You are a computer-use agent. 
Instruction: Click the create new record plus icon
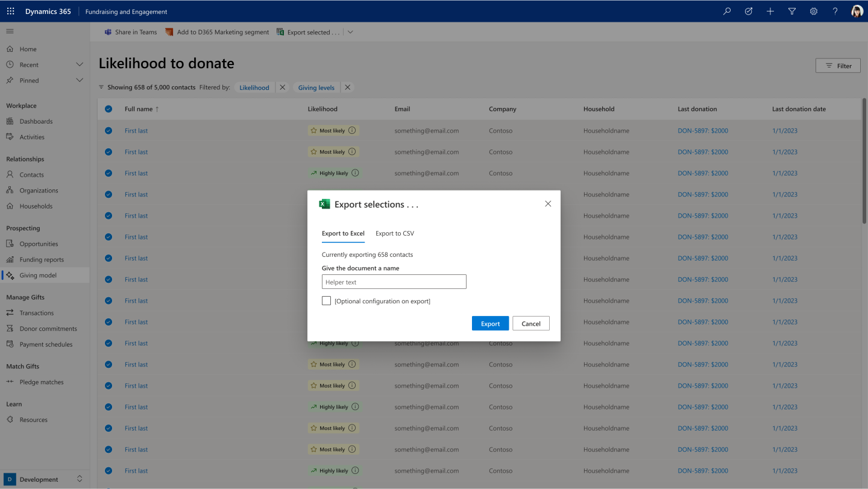click(770, 11)
